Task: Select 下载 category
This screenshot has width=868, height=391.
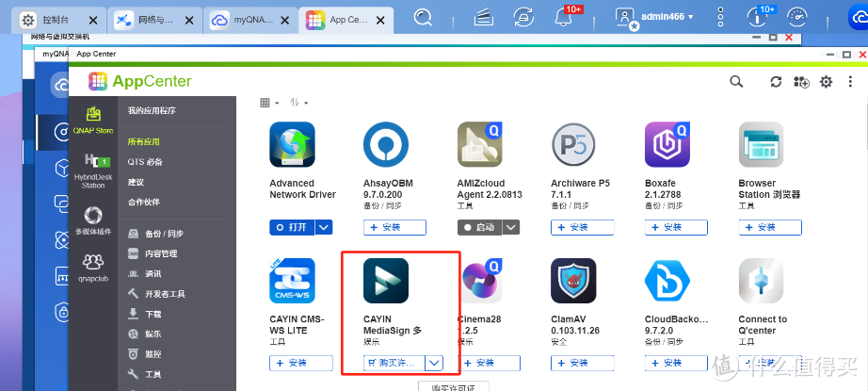Action: [144, 314]
